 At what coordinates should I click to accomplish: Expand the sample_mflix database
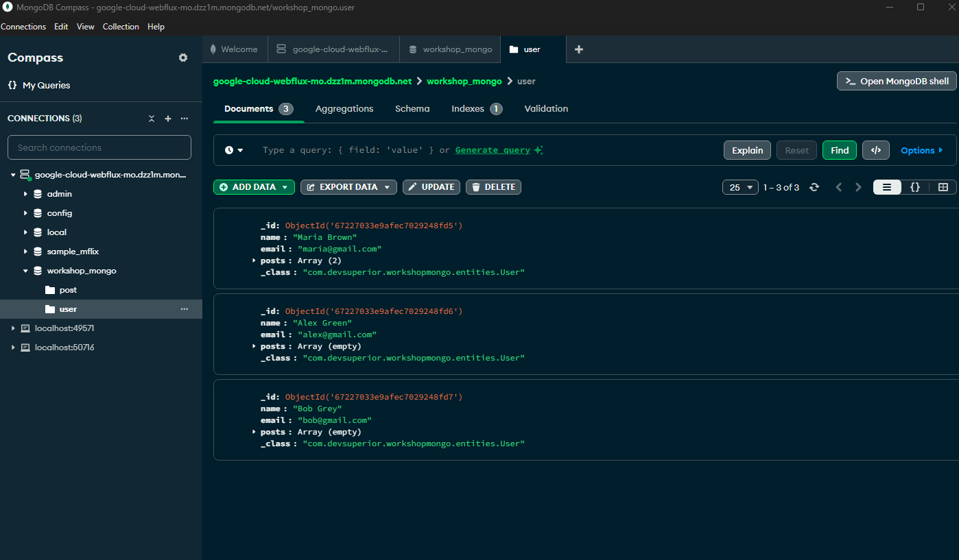pos(26,252)
